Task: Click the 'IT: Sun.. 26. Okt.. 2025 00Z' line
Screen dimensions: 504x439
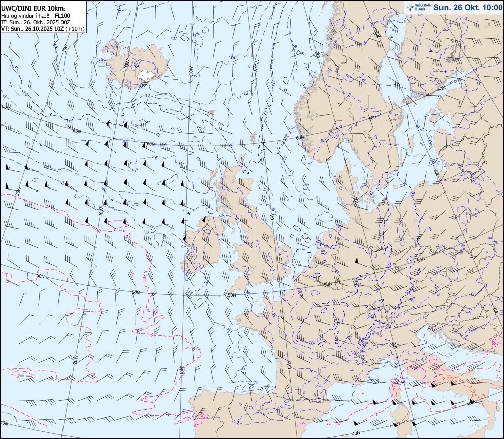Action: click(36, 22)
